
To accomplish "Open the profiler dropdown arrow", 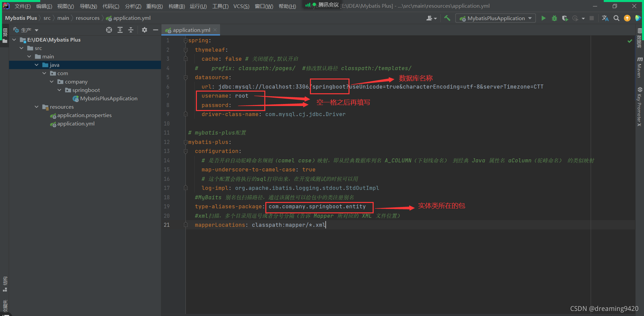I will 583,18.
